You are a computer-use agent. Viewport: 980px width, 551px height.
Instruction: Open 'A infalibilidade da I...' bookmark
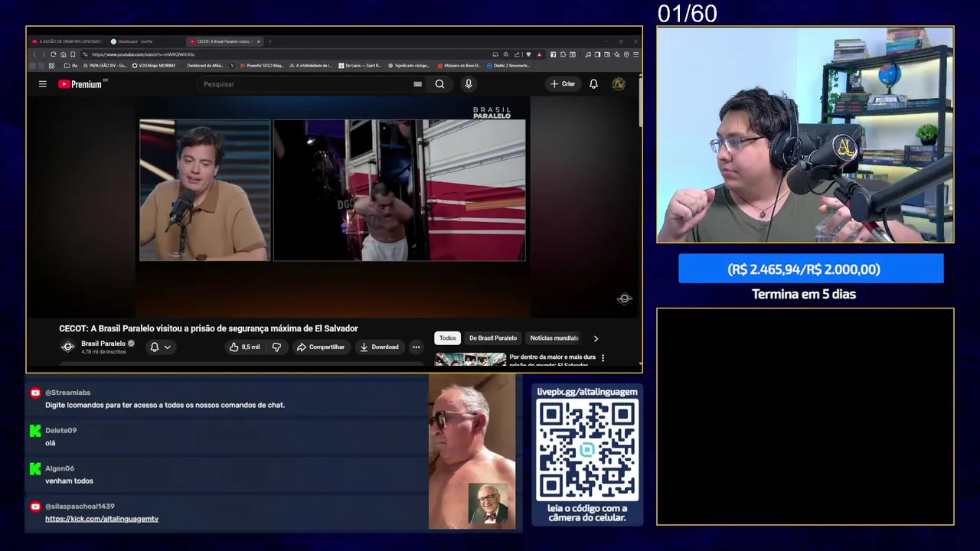[x=311, y=66]
